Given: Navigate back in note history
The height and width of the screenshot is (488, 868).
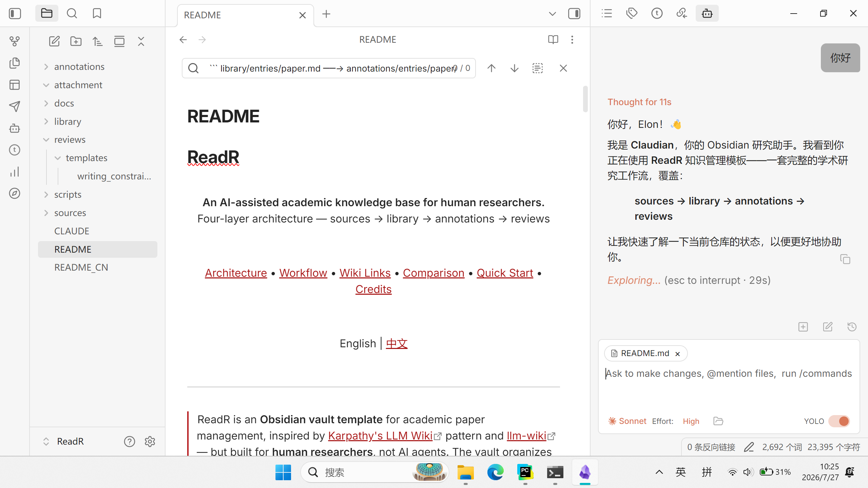Looking at the screenshot, I should coord(183,40).
